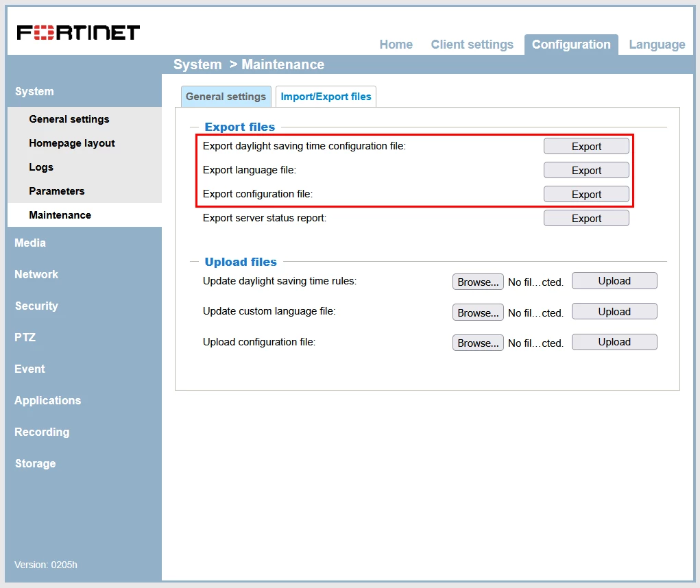Viewport: 700px width, 588px height.
Task: Export daylight saving time configuration file
Action: click(586, 147)
